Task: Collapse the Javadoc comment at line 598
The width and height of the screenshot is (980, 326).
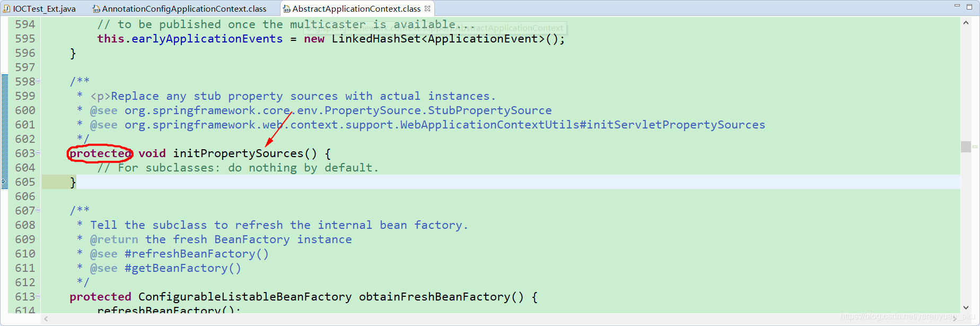Action: tap(38, 81)
